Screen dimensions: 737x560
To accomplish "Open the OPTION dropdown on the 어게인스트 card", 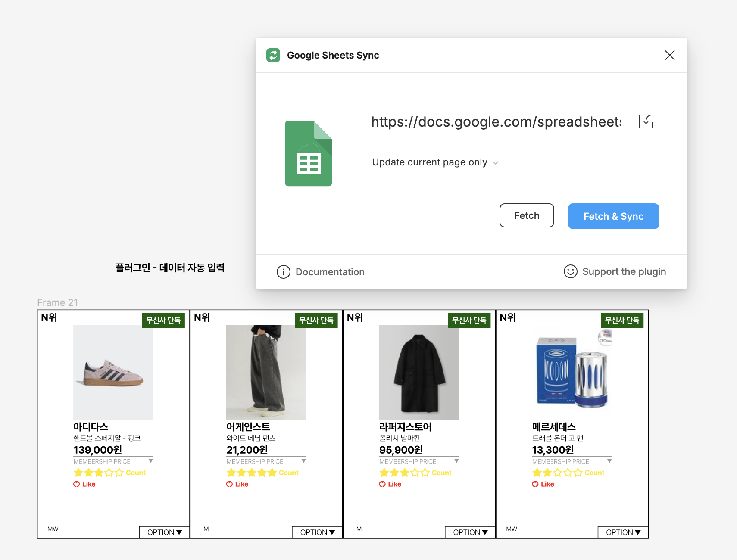I will pyautogui.click(x=318, y=532).
